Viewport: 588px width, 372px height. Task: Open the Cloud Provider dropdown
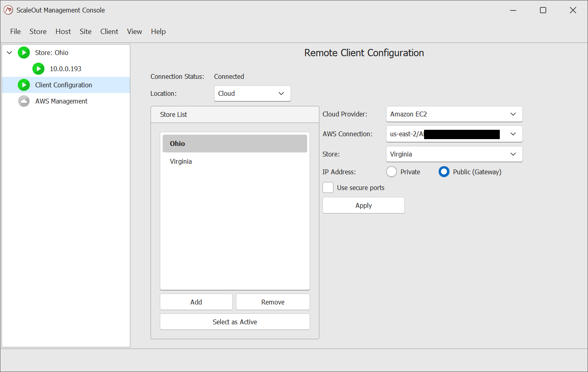coord(454,114)
